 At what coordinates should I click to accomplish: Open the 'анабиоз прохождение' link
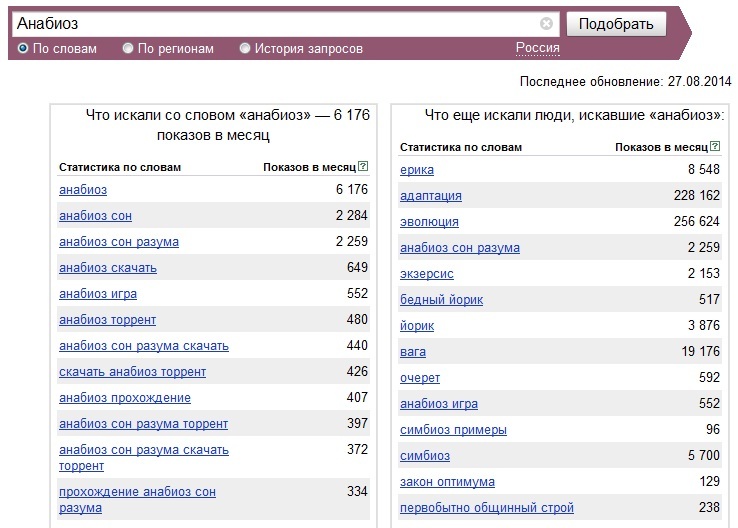pos(125,398)
